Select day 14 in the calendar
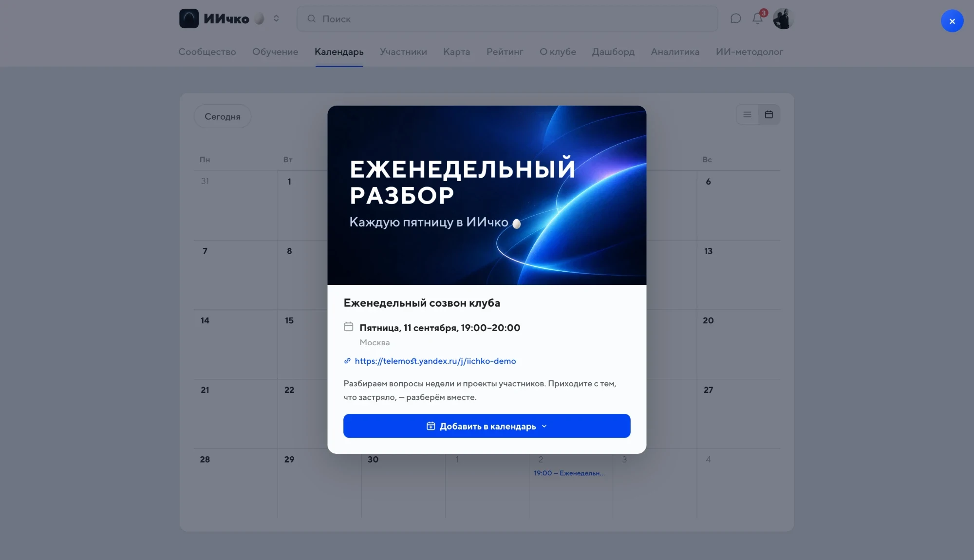 pos(205,320)
